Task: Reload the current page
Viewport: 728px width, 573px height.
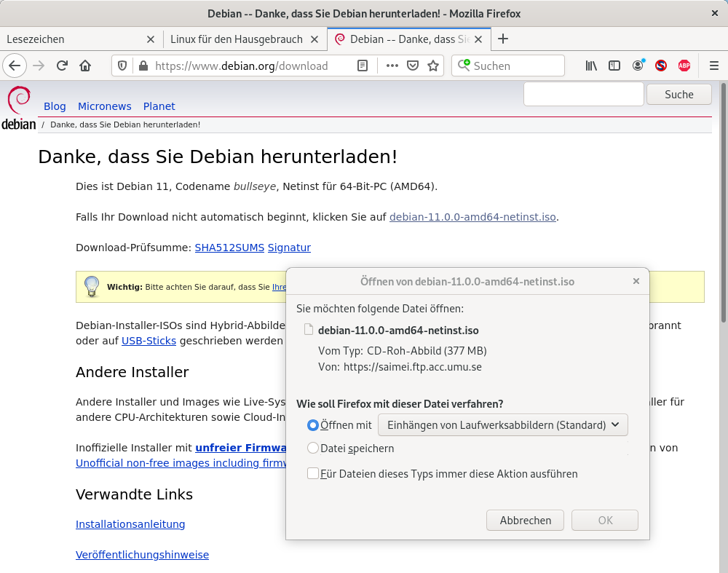Action: (x=62, y=66)
